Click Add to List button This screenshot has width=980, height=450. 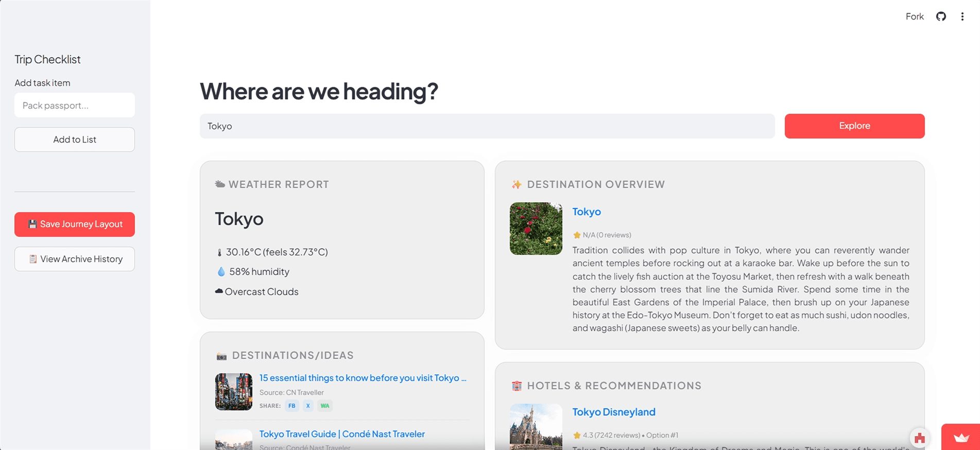75,140
